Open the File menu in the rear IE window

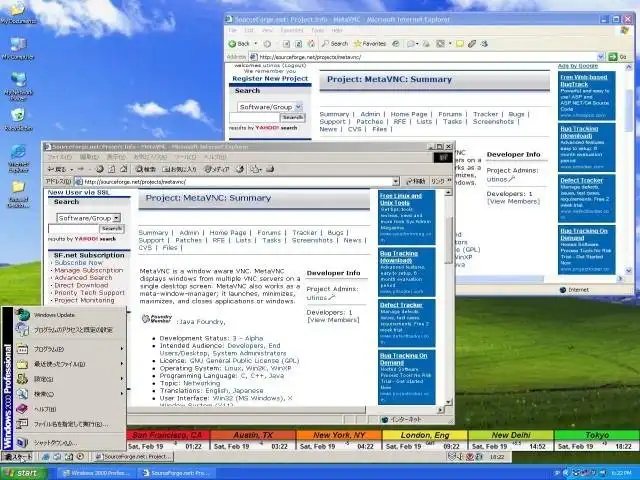233,31
